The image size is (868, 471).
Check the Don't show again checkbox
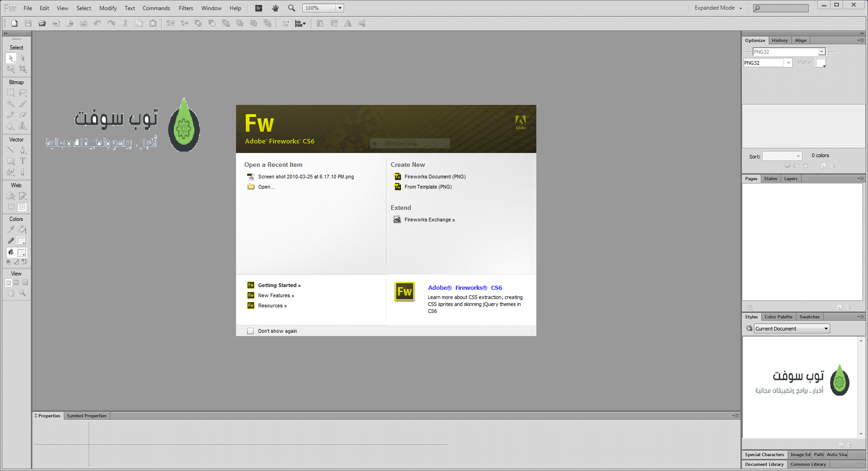(250, 331)
